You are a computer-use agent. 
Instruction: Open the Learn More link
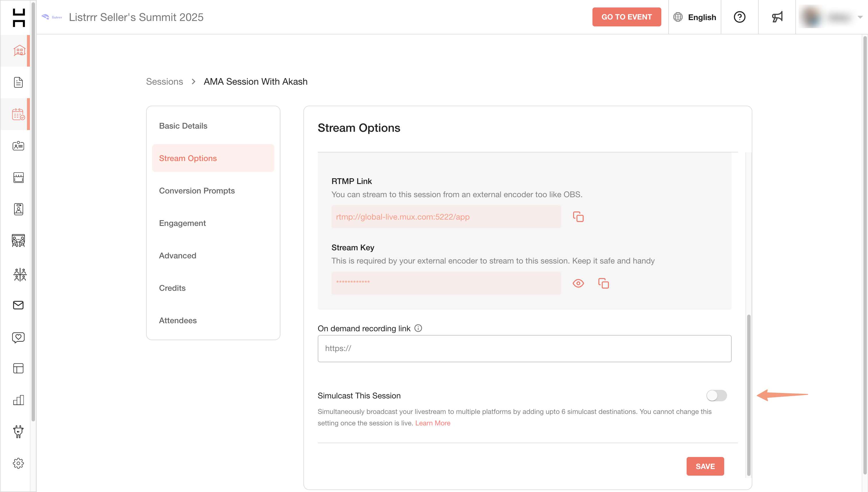point(433,423)
